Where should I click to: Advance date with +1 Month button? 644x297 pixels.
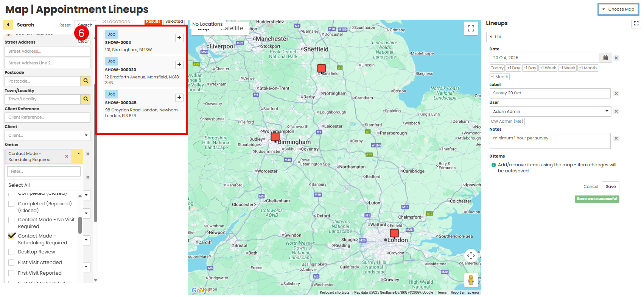[x=588, y=68]
